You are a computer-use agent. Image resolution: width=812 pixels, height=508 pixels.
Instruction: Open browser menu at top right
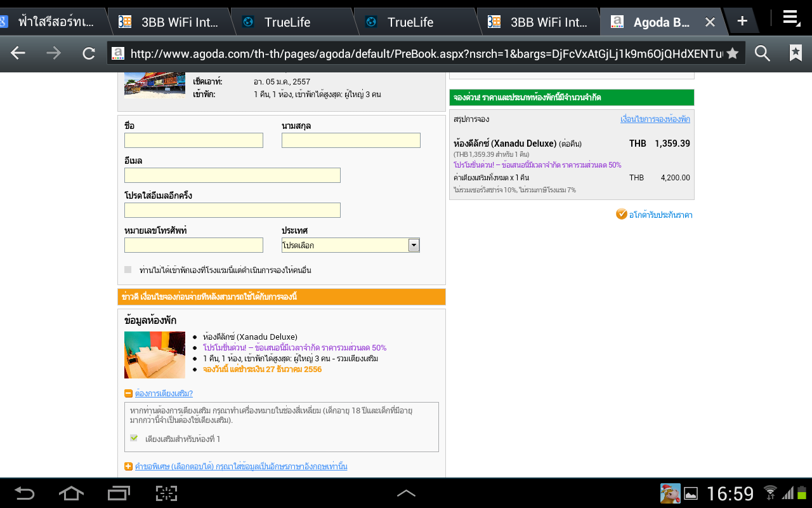[791, 18]
